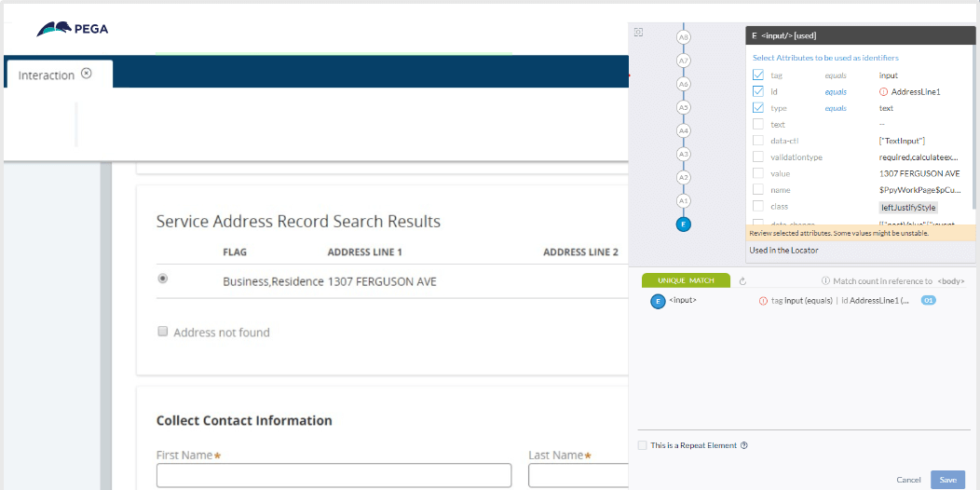Tick the Address not found checkbox

[x=162, y=332]
